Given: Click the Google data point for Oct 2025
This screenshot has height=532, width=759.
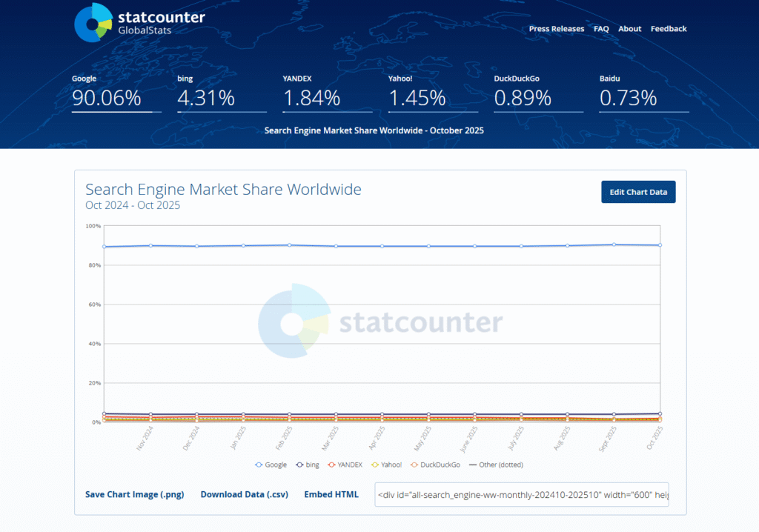Looking at the screenshot, I should [659, 245].
